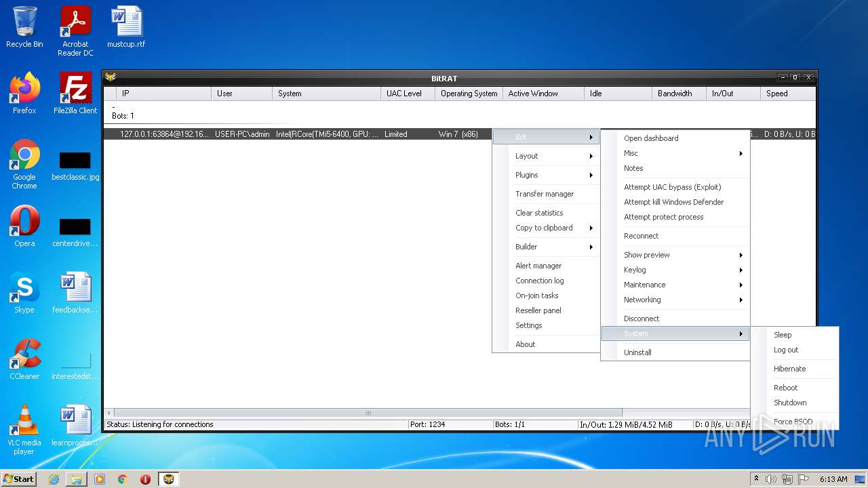Open the learnproces document icon
The width and height of the screenshot is (868, 488).
coord(75,426)
